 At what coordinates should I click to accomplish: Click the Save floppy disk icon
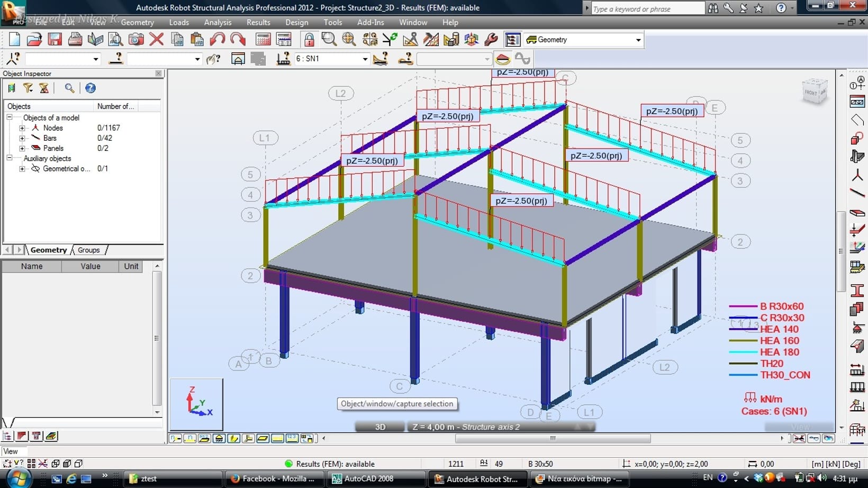(55, 40)
